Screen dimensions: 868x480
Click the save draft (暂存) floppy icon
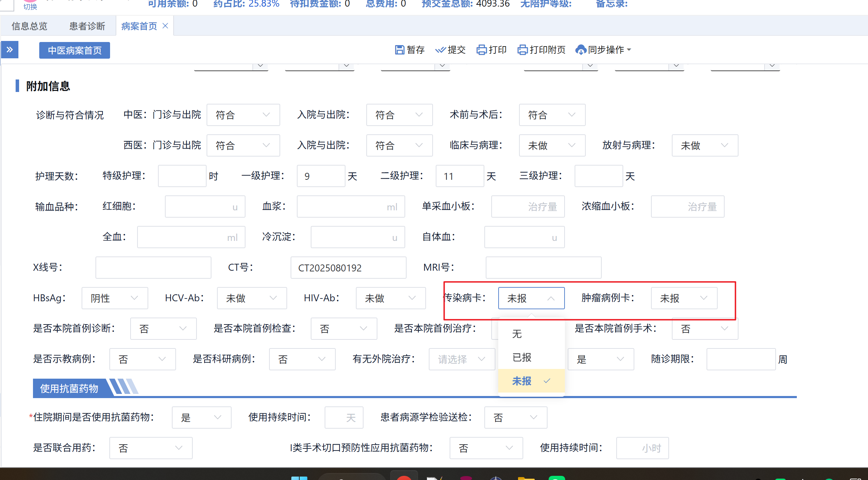tap(400, 50)
